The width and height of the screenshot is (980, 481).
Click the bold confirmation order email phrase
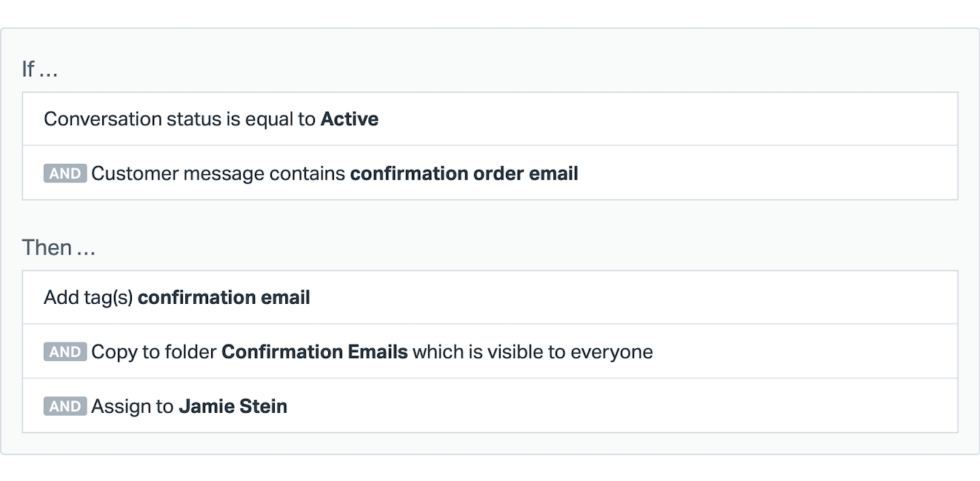tap(464, 173)
